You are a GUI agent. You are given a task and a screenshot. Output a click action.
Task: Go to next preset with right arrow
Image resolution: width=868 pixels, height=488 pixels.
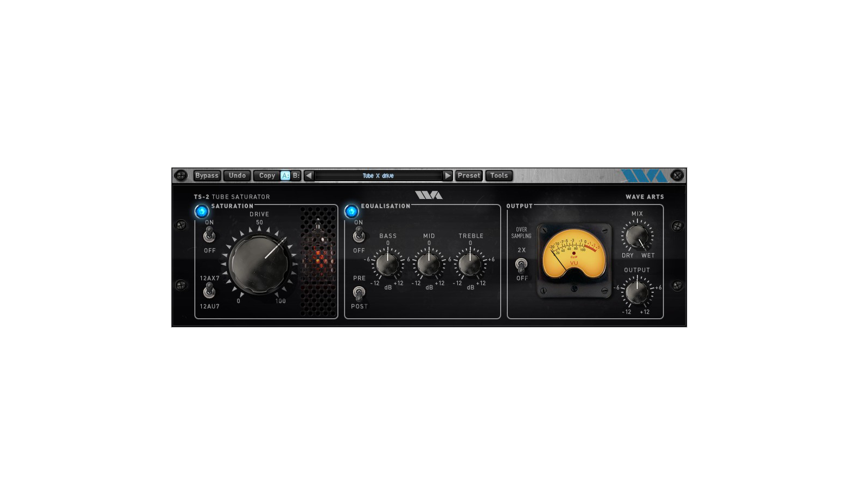point(448,176)
